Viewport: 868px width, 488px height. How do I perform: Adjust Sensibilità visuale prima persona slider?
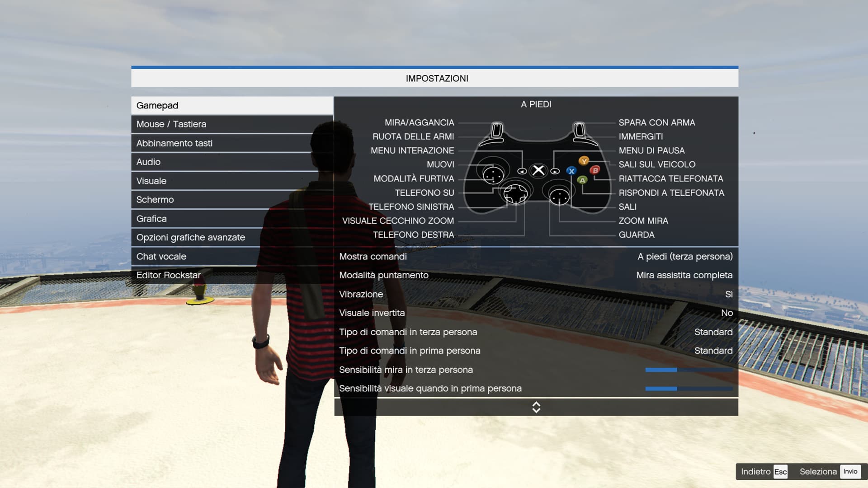(x=689, y=389)
